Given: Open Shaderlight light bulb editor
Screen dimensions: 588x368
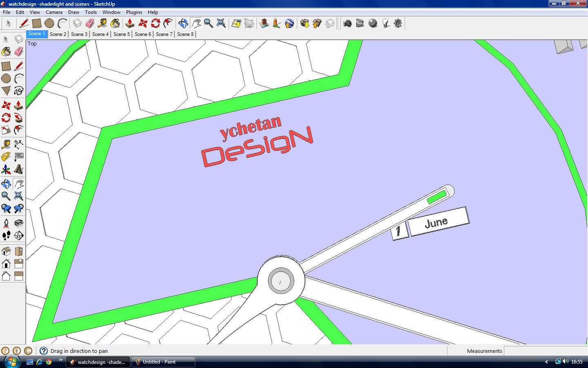Looking at the screenshot, I should point(385,23).
